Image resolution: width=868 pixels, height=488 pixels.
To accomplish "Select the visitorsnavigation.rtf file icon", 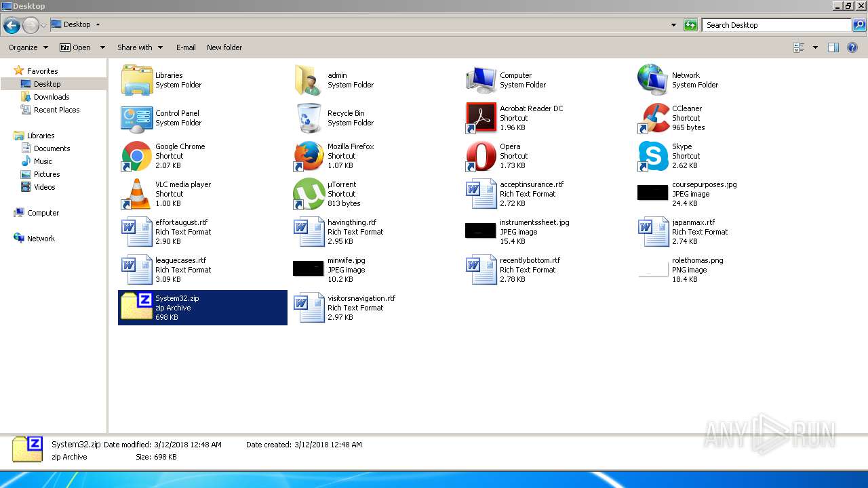I will pyautogui.click(x=309, y=308).
